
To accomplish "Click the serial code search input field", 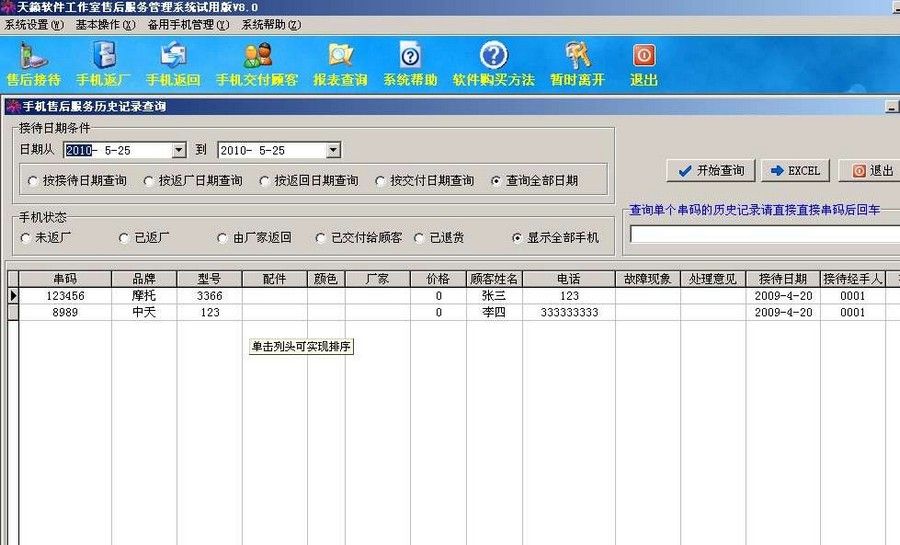I will [x=765, y=234].
